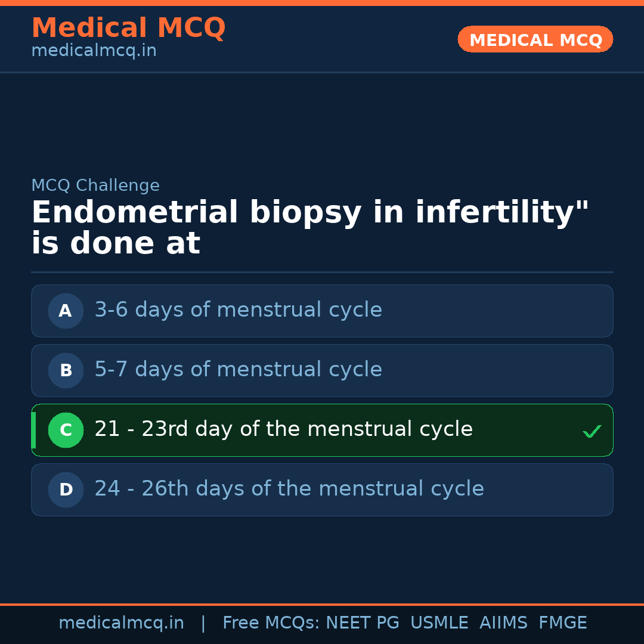Click the circular A option badge
This screenshot has height=644, width=644.
[x=66, y=311]
